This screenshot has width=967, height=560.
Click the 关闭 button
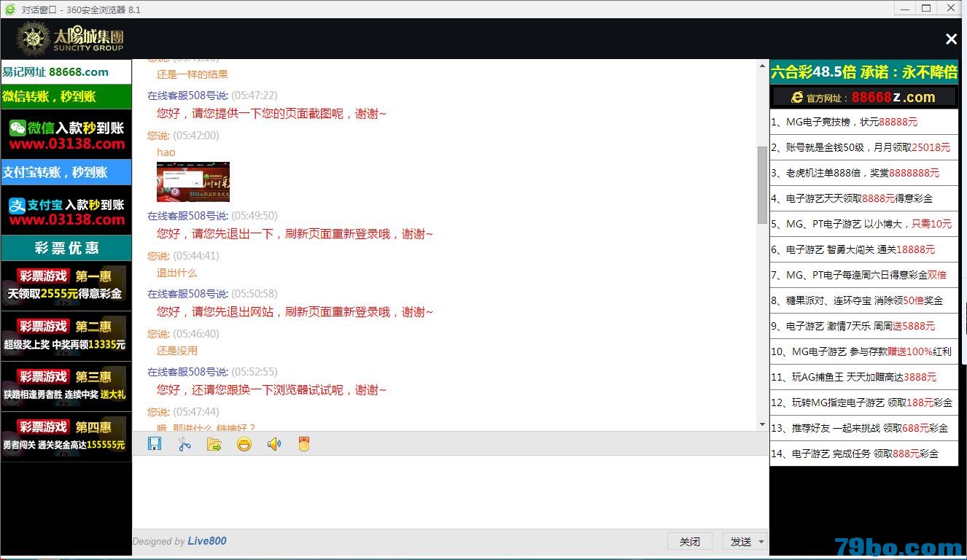point(690,542)
